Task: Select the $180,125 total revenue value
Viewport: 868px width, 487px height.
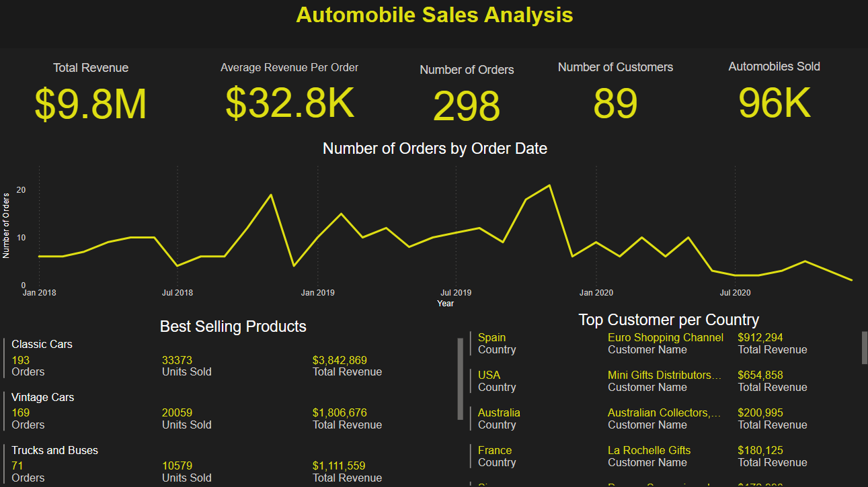Action: [760, 451]
